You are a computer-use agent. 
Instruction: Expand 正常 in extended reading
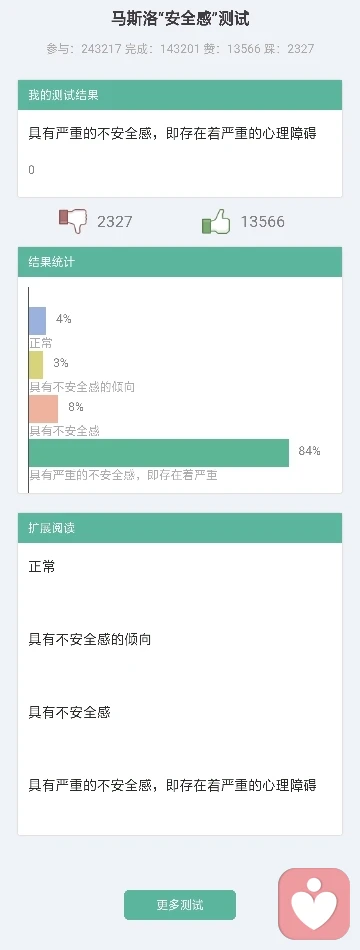42,567
